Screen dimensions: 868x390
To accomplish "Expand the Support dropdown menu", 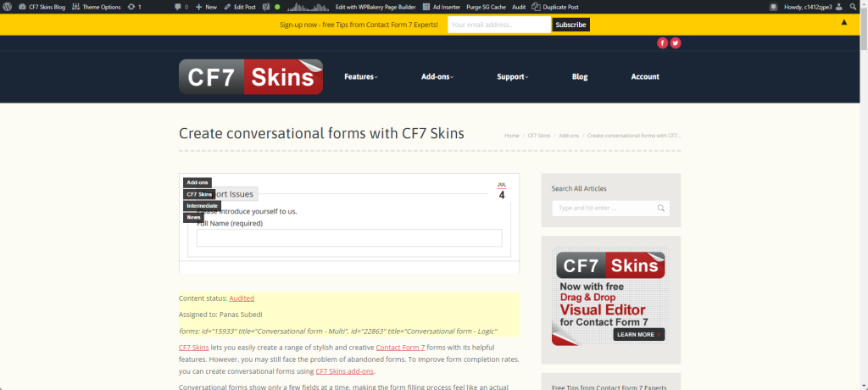I will [512, 76].
